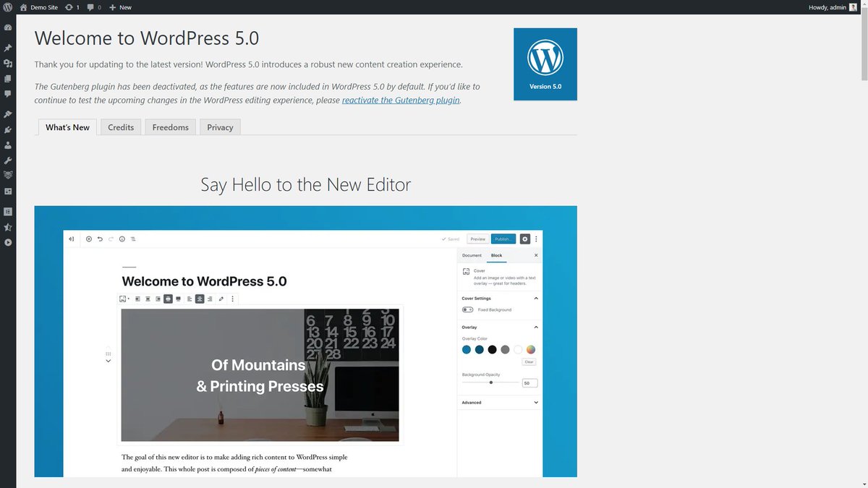Open the Plugins plug icon in sidebar
The height and width of the screenshot is (488, 868).
point(8,129)
